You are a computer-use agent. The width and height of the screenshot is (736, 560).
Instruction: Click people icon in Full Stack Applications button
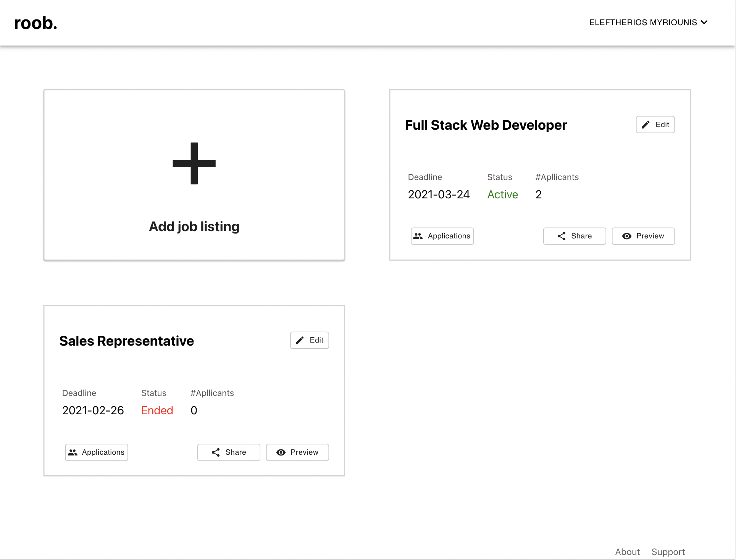pyautogui.click(x=418, y=236)
